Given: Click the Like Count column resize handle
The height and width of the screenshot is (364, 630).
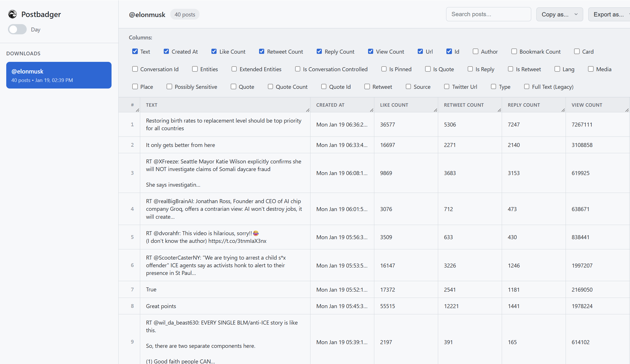Looking at the screenshot, I should pyautogui.click(x=436, y=110).
